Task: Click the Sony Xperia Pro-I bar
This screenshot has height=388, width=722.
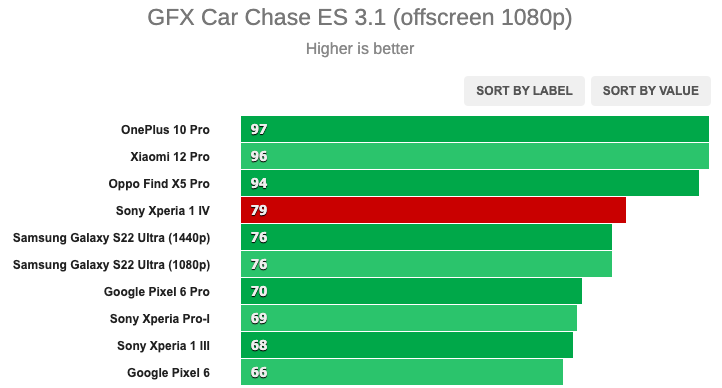Action: pos(409,318)
